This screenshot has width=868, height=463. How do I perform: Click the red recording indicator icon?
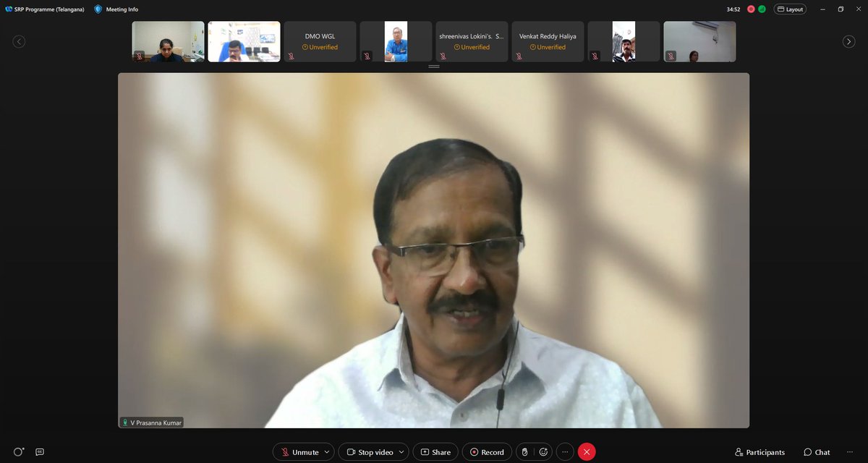coord(752,9)
